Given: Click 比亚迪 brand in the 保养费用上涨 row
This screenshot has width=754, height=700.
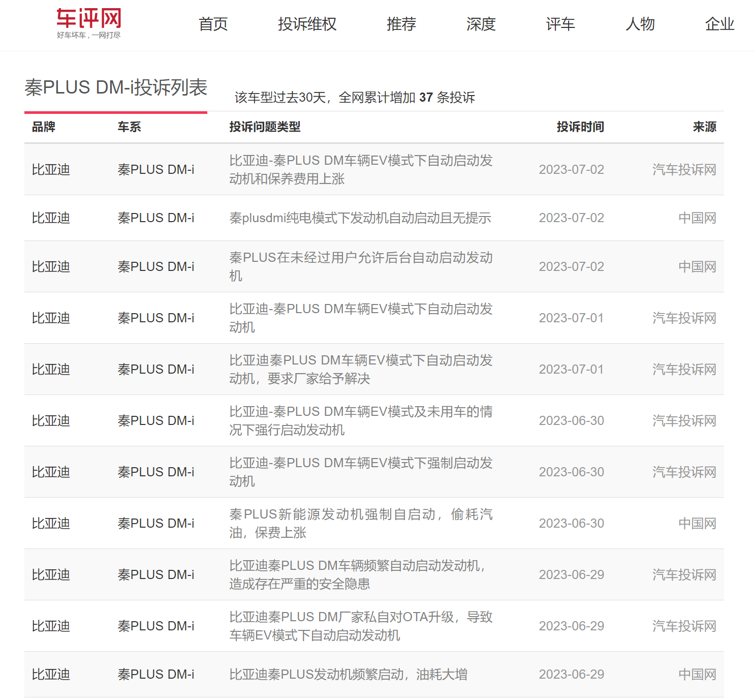Looking at the screenshot, I should pos(51,169).
